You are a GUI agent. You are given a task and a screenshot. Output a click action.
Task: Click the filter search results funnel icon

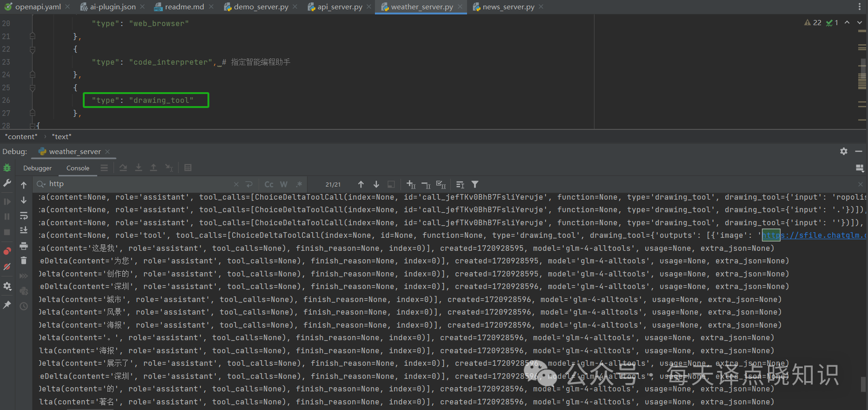pyautogui.click(x=475, y=184)
